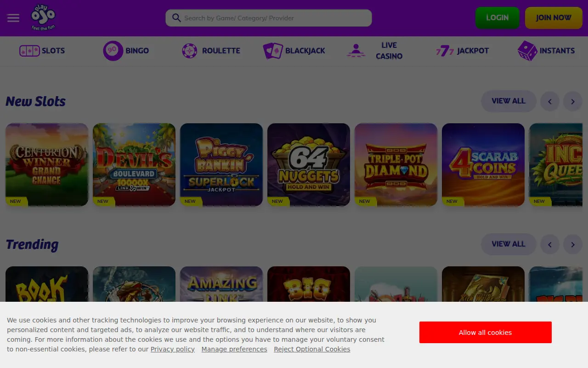
Task: Click the Blackjack cards icon
Action: [x=273, y=51]
